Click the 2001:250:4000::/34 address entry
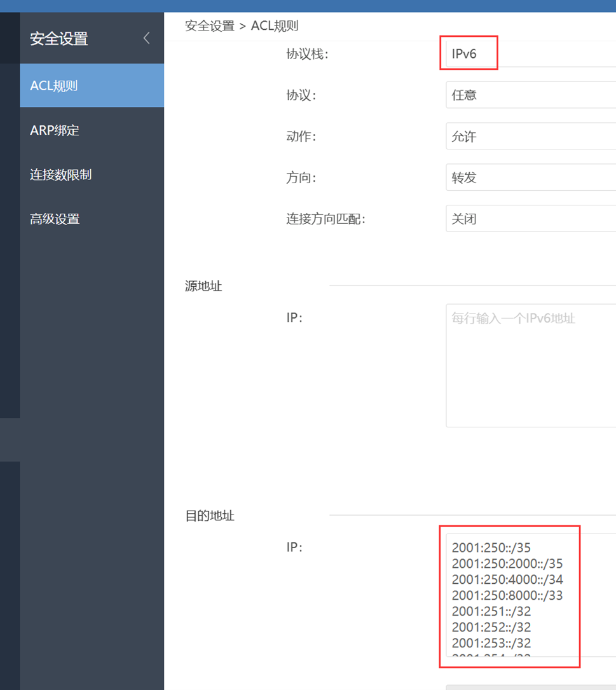 pyautogui.click(x=507, y=579)
